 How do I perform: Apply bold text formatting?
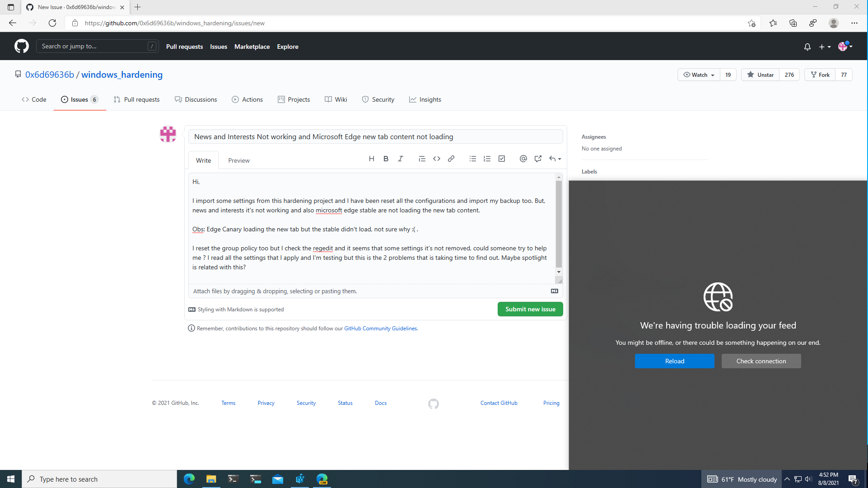(x=386, y=159)
